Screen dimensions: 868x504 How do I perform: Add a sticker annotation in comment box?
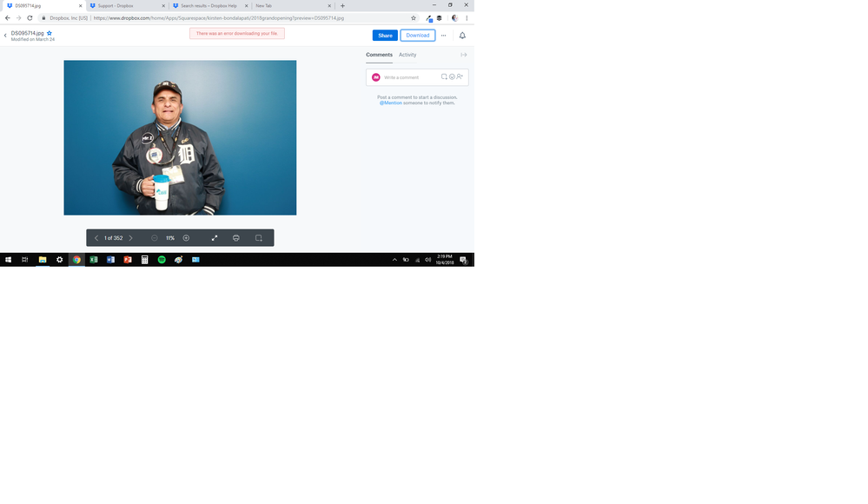point(444,77)
